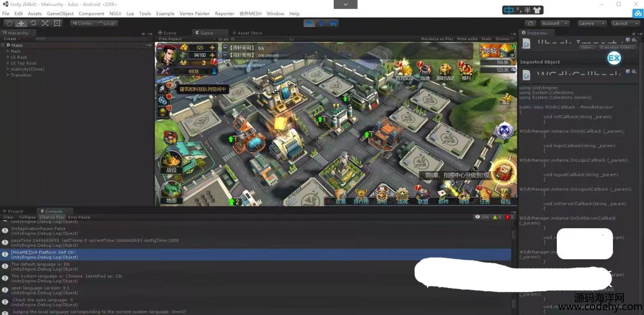Open the Cloud services icon
Screen dimensions: 644x315
click(531, 23)
